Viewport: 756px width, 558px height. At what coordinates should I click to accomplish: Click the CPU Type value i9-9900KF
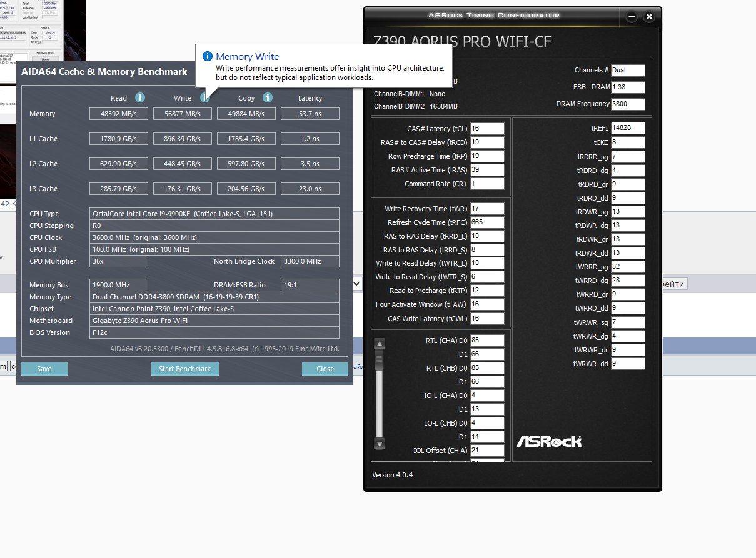pyautogui.click(x=214, y=214)
